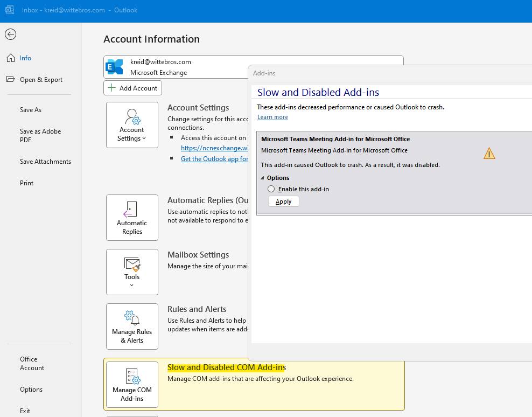Click the Slow and Disabled Add-ins dialog heading
The image size is (532, 417).
[318, 92]
